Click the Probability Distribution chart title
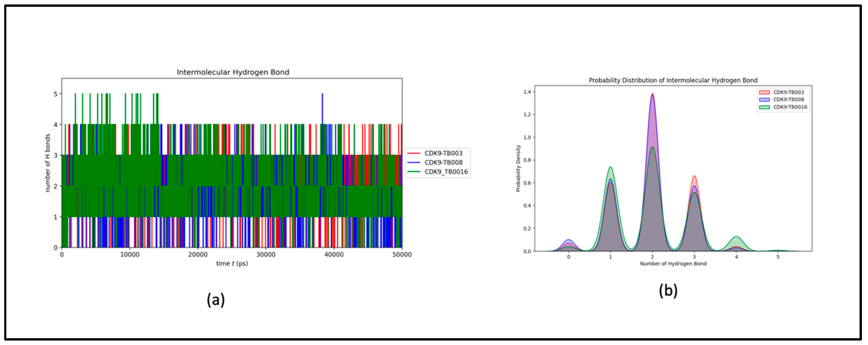 [x=673, y=80]
